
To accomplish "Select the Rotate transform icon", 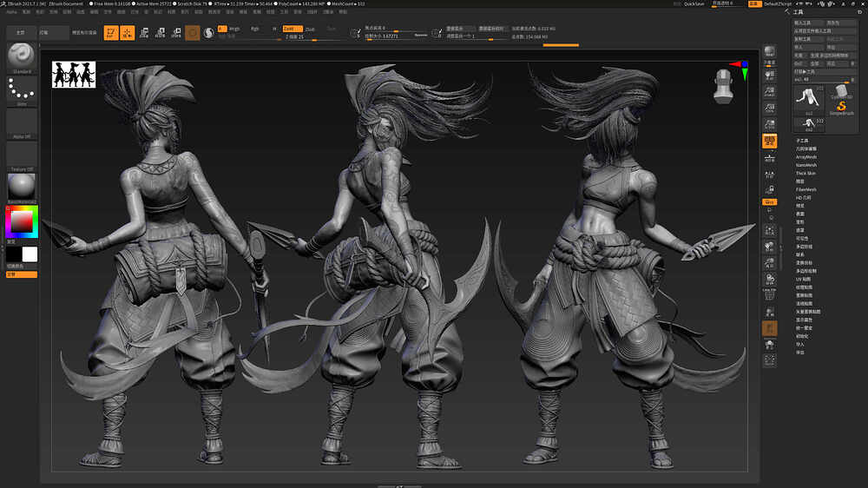I will pyautogui.click(x=176, y=33).
